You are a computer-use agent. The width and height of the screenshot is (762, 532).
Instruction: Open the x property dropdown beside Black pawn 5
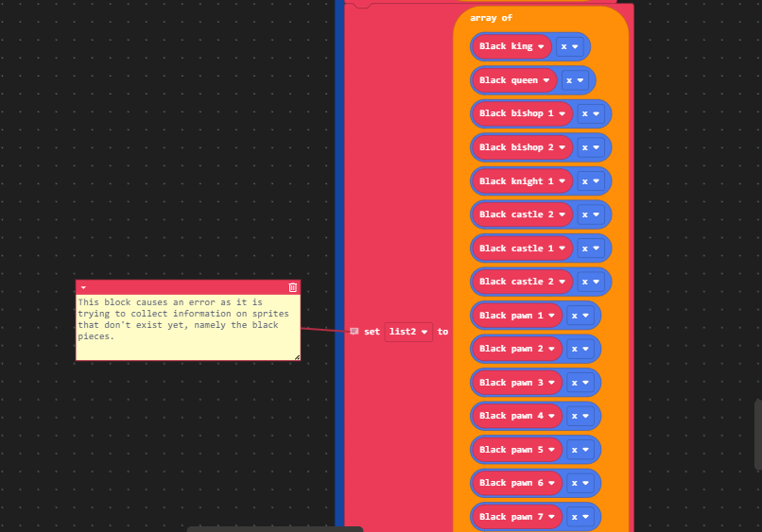tap(580, 450)
